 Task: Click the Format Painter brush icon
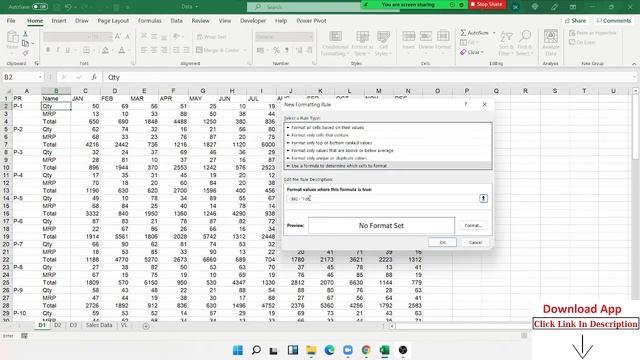[25, 53]
